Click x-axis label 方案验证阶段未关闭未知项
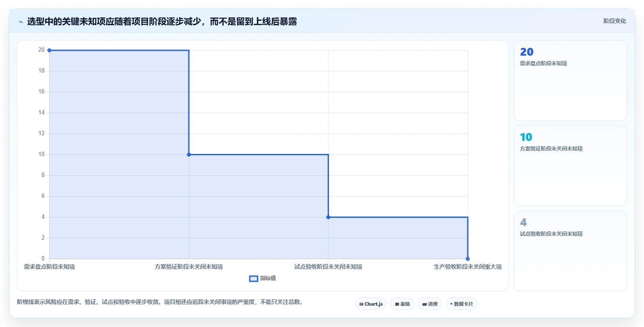This screenshot has height=327, width=644. [x=189, y=267]
